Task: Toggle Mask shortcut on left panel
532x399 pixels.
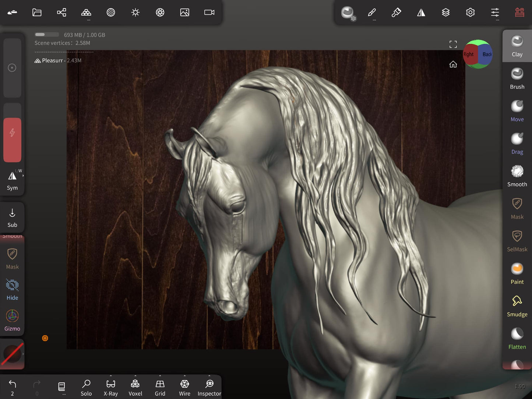Action: click(12, 259)
